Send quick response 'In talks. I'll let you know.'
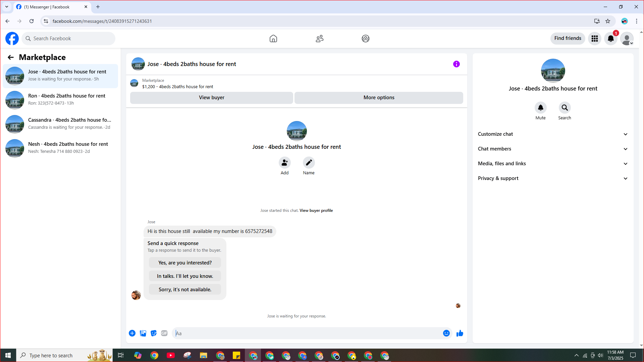Image resolution: width=644 pixels, height=362 pixels. click(x=185, y=276)
